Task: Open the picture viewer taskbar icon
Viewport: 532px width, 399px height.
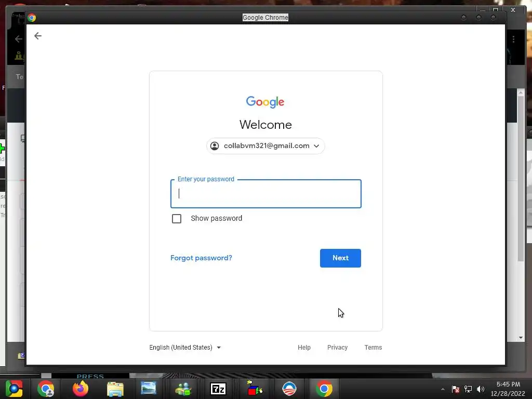Action: pos(149,388)
